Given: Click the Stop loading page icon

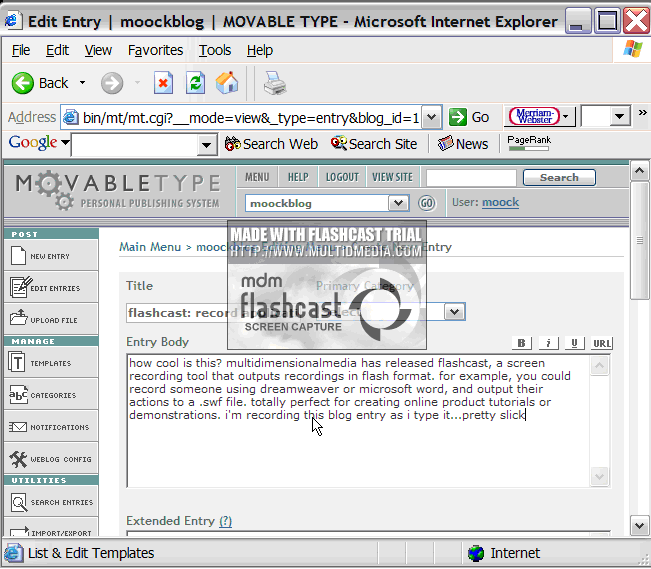Looking at the screenshot, I should click(163, 83).
